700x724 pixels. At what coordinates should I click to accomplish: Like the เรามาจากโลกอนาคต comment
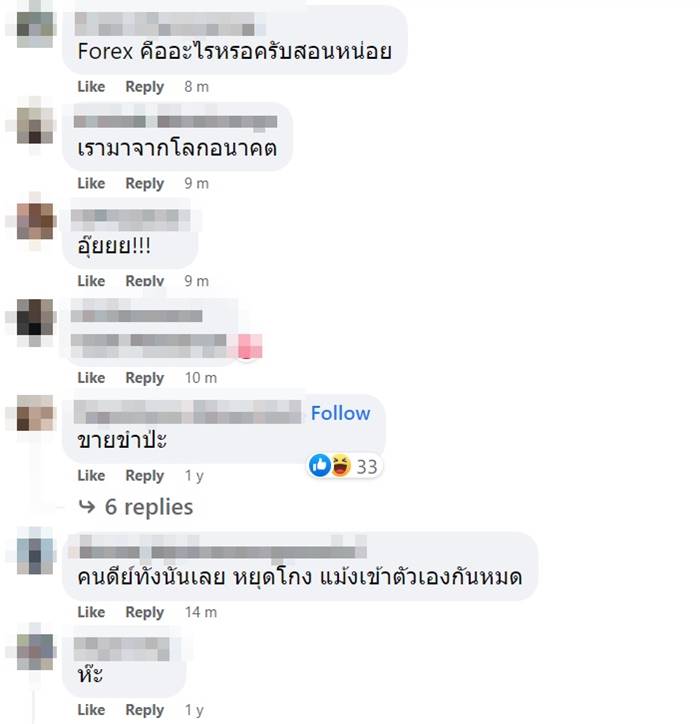(91, 183)
